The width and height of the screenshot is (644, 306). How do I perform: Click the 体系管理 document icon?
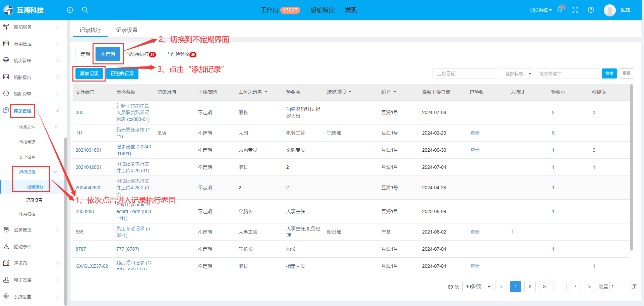coord(6,110)
